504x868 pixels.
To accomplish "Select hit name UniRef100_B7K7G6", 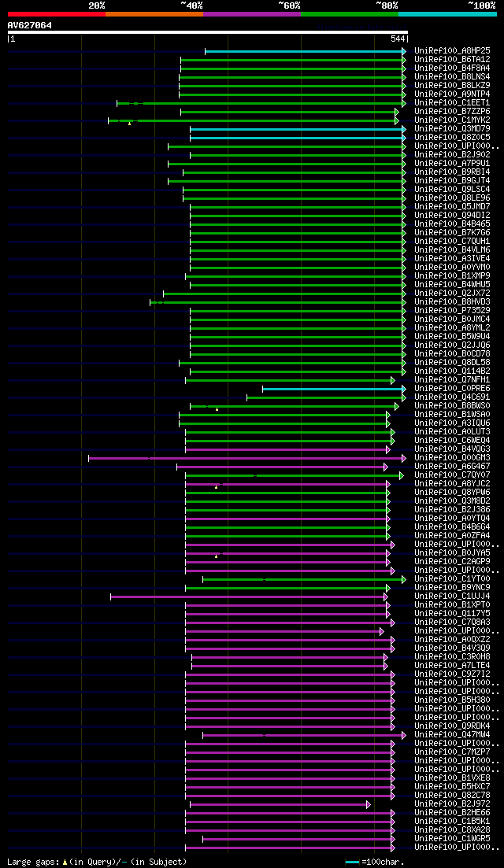I will 452,232.
